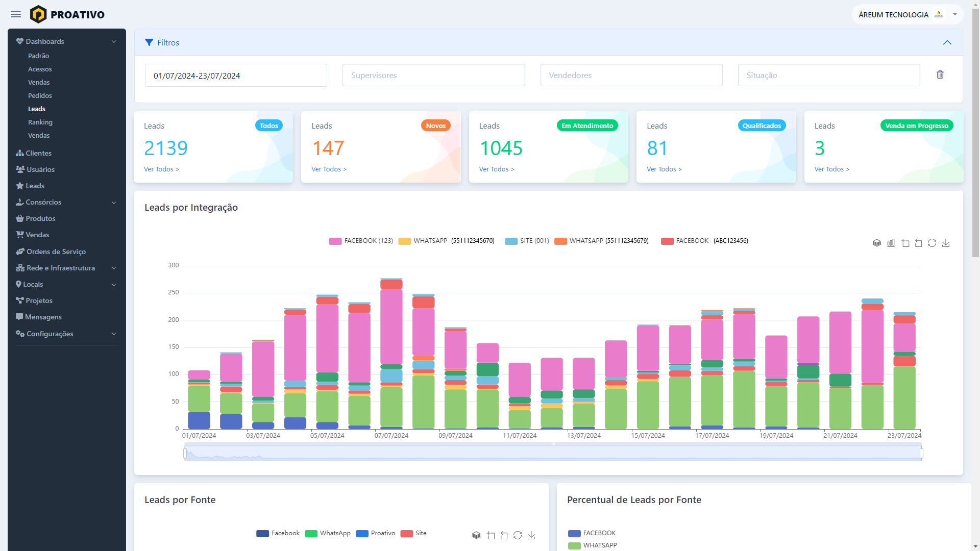
Task: Restore the Leads por Integração chart with the refresh icon
Action: [x=932, y=243]
